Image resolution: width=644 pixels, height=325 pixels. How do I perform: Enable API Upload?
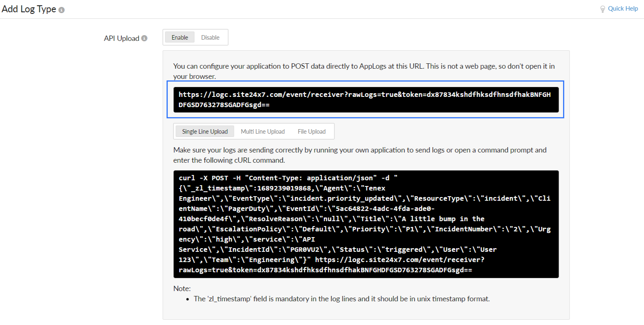pyautogui.click(x=180, y=38)
